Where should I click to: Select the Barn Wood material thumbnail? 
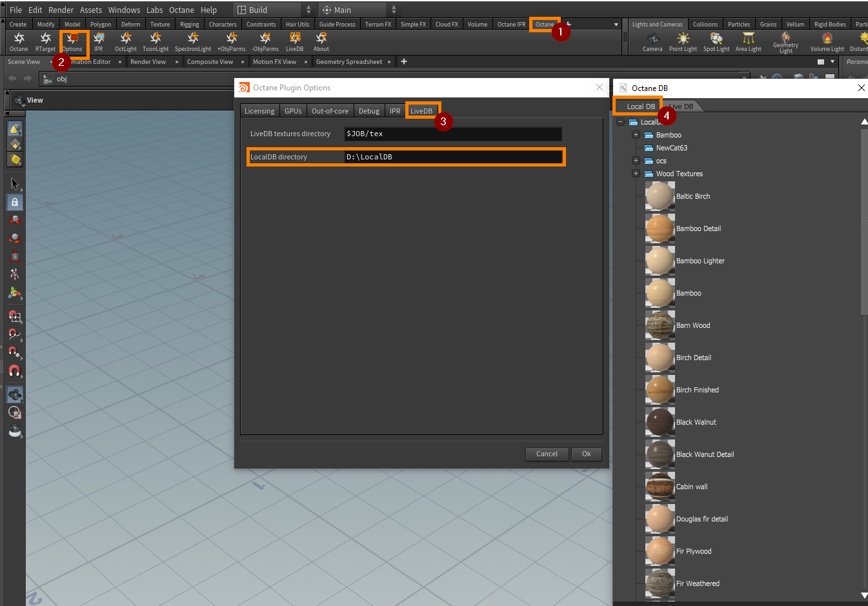pyautogui.click(x=660, y=325)
